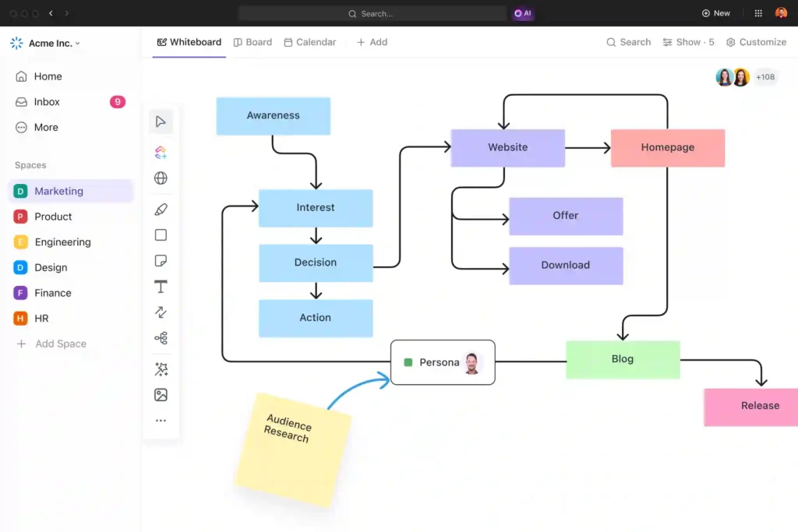Select the website embed (globe) tool
The height and width of the screenshot is (532, 798).
(161, 178)
